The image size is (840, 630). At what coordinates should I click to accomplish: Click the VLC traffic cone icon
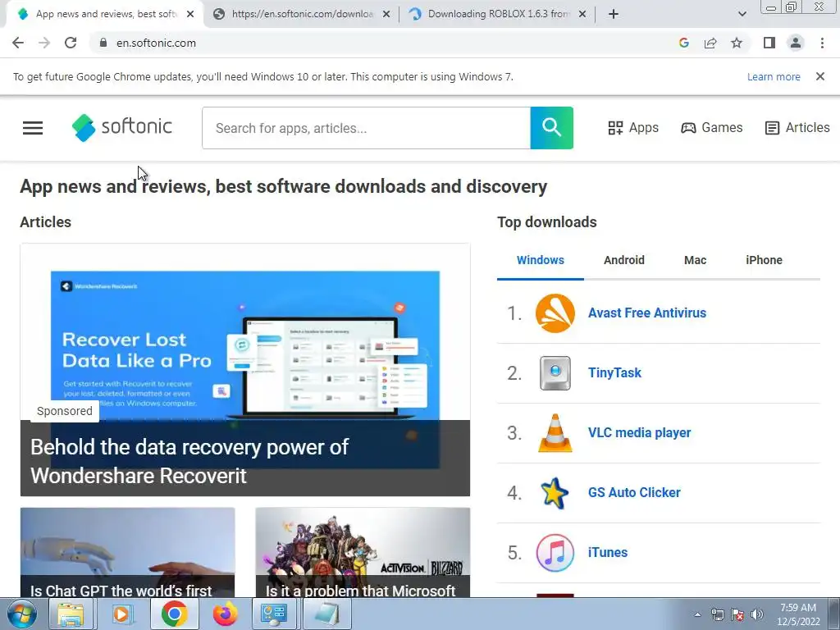[555, 433]
